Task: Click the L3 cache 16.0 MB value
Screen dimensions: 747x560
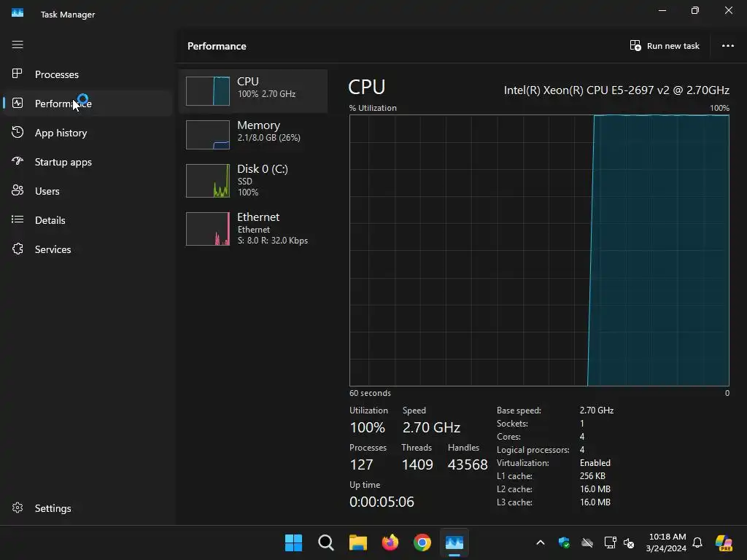Action: click(595, 502)
